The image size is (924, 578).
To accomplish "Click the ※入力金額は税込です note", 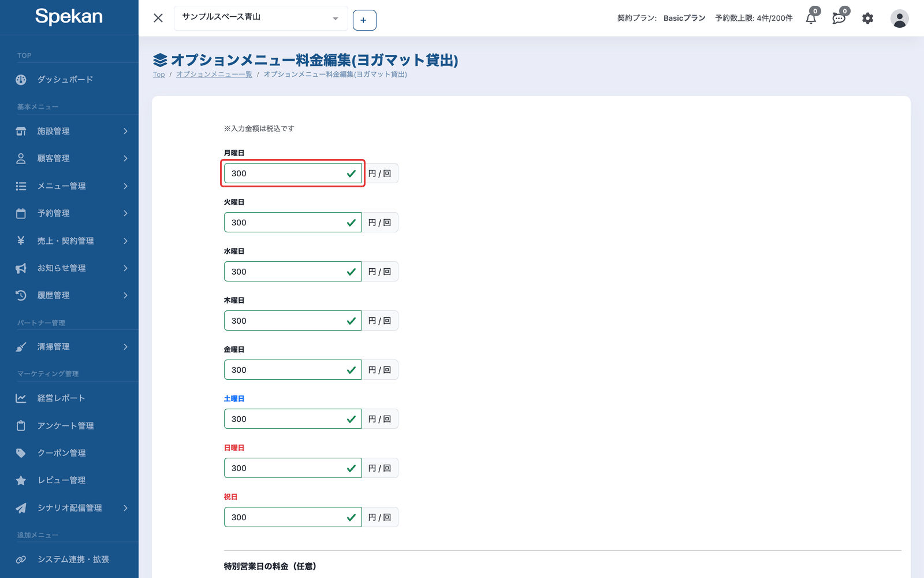I will (259, 128).
